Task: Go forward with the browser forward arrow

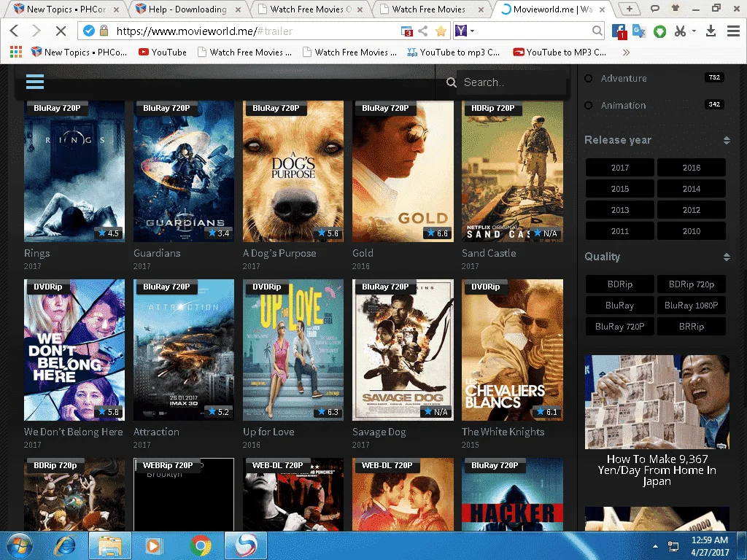Action: coord(36,31)
